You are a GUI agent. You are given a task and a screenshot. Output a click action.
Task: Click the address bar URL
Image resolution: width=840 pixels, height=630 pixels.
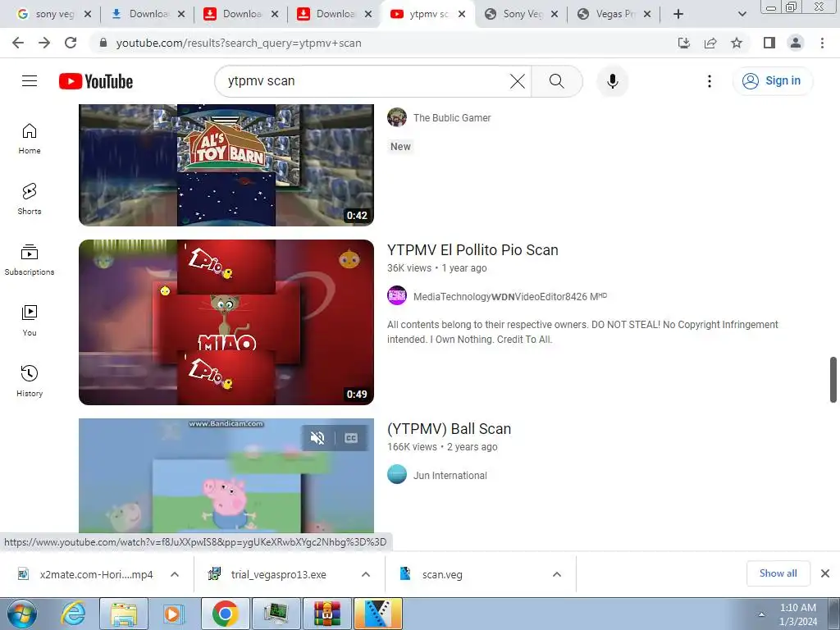click(x=239, y=43)
